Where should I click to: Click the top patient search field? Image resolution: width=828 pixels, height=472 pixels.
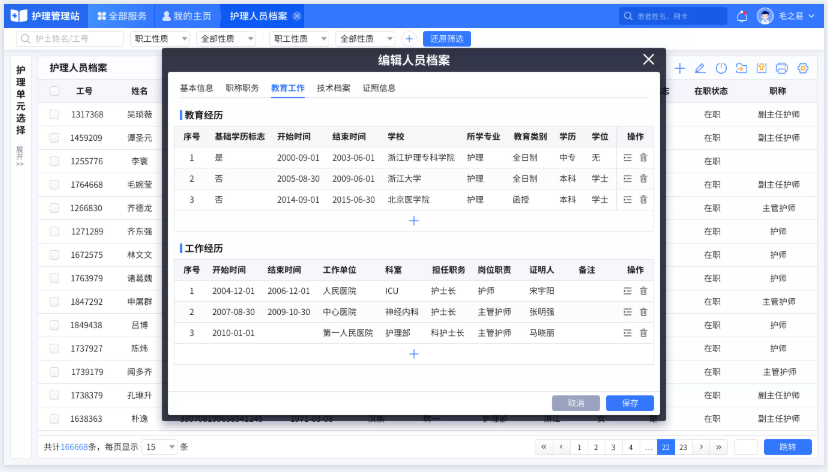click(673, 16)
